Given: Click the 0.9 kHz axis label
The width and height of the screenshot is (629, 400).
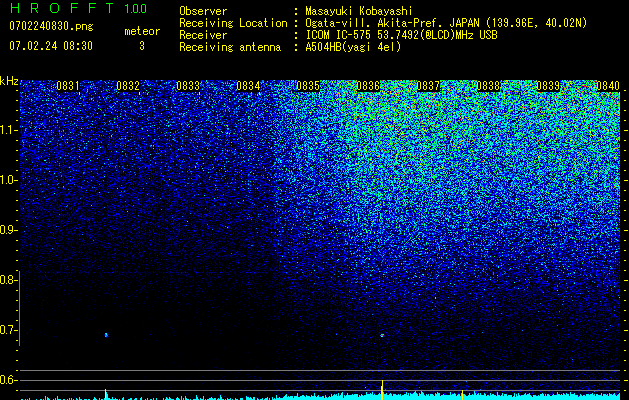Looking at the screenshot, I should pyautogui.click(x=7, y=230).
